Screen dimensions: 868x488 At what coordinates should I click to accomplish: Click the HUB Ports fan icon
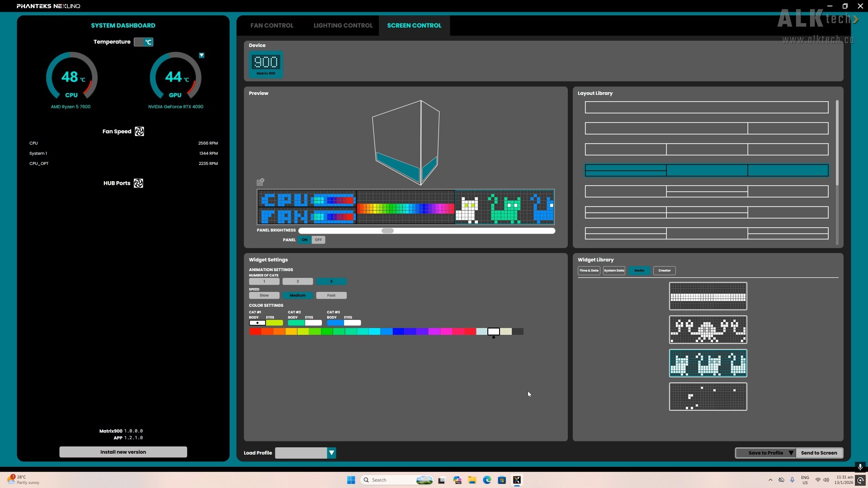138,183
